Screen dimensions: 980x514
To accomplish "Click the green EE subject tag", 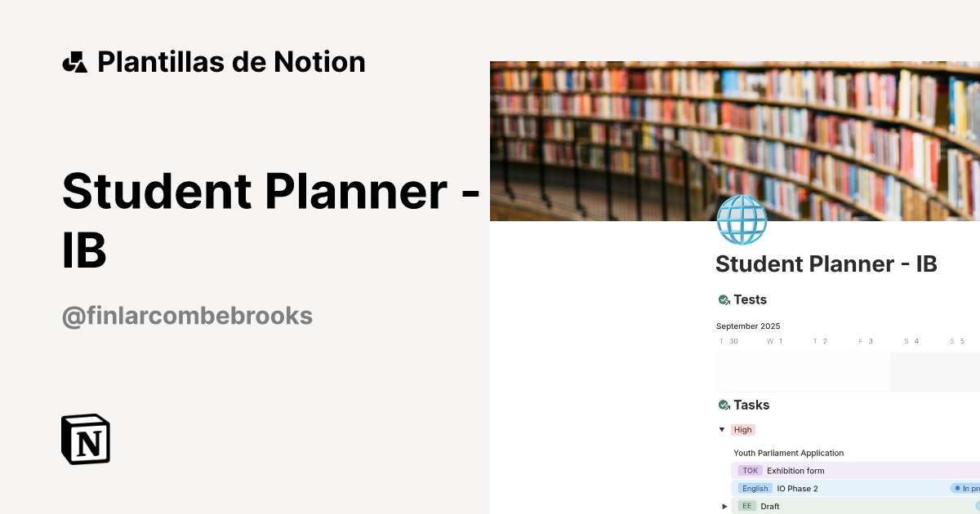I will 747,506.
